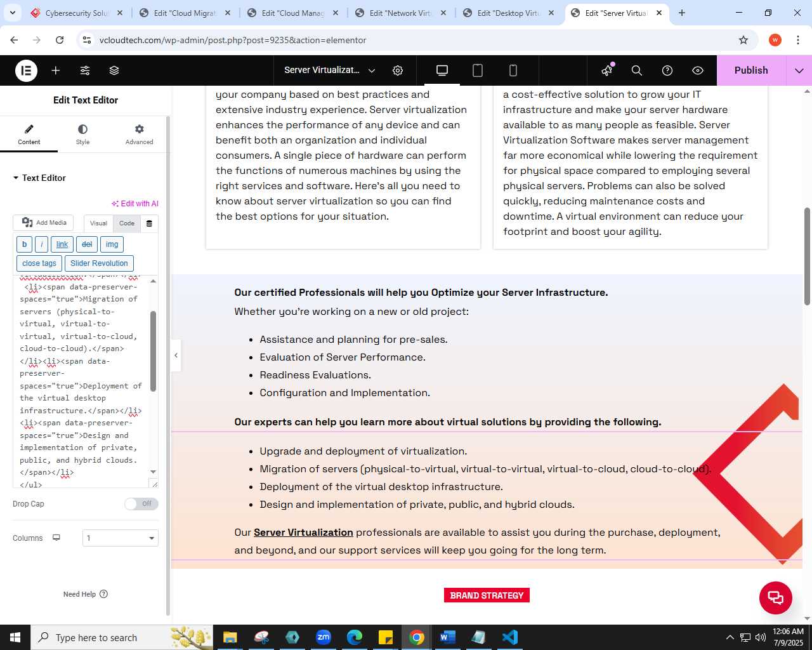Bookmark this page with star
This screenshot has width=812, height=650.
(x=743, y=40)
